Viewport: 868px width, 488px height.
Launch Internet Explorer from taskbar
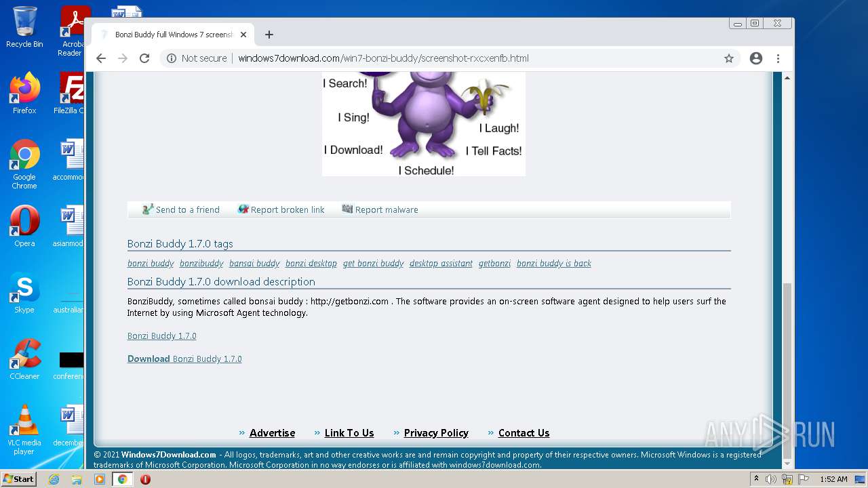(x=54, y=479)
